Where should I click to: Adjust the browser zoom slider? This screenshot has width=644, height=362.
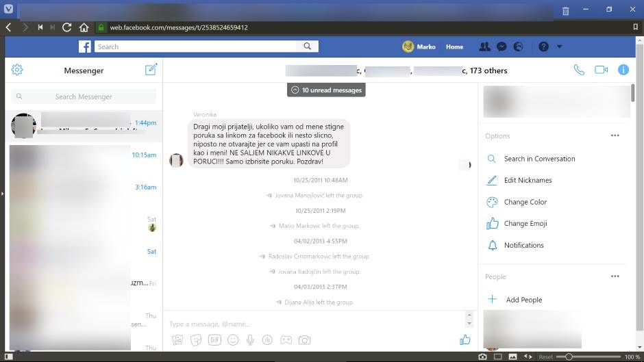569,357
